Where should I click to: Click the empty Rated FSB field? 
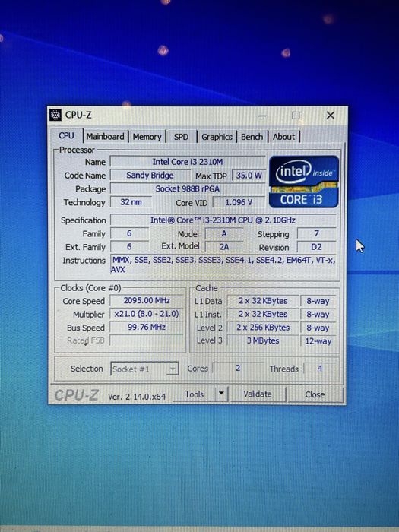coord(147,340)
